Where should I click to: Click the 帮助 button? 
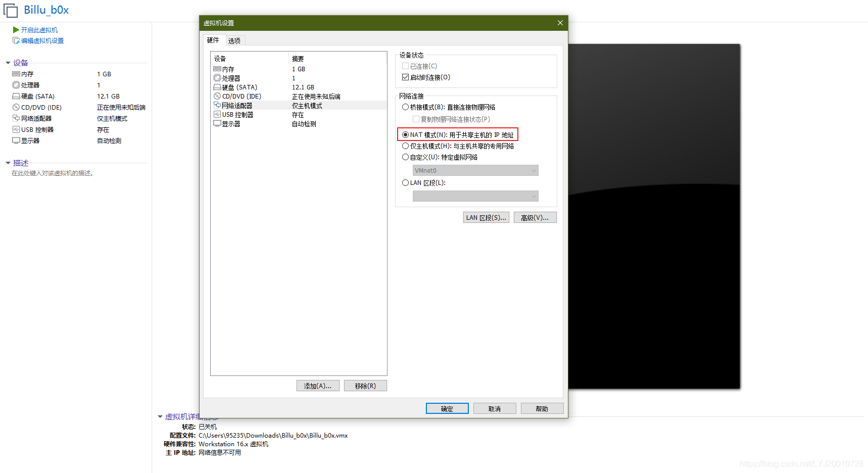[542, 409]
